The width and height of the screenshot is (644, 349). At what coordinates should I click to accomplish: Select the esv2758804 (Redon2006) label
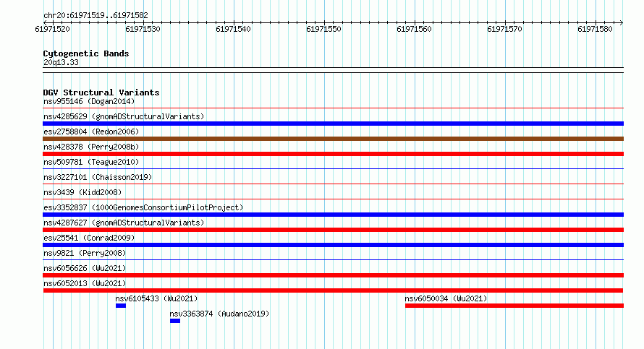pyautogui.click(x=91, y=132)
